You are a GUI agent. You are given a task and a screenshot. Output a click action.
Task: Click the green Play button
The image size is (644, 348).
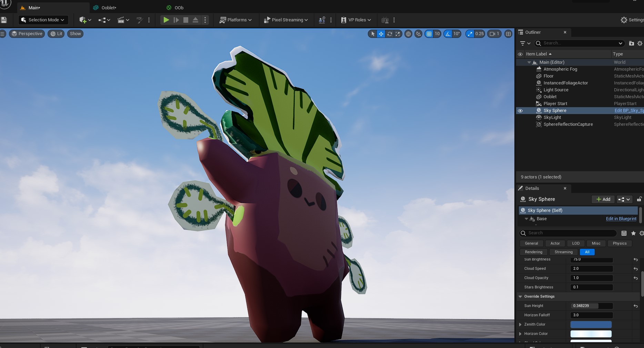coord(166,20)
